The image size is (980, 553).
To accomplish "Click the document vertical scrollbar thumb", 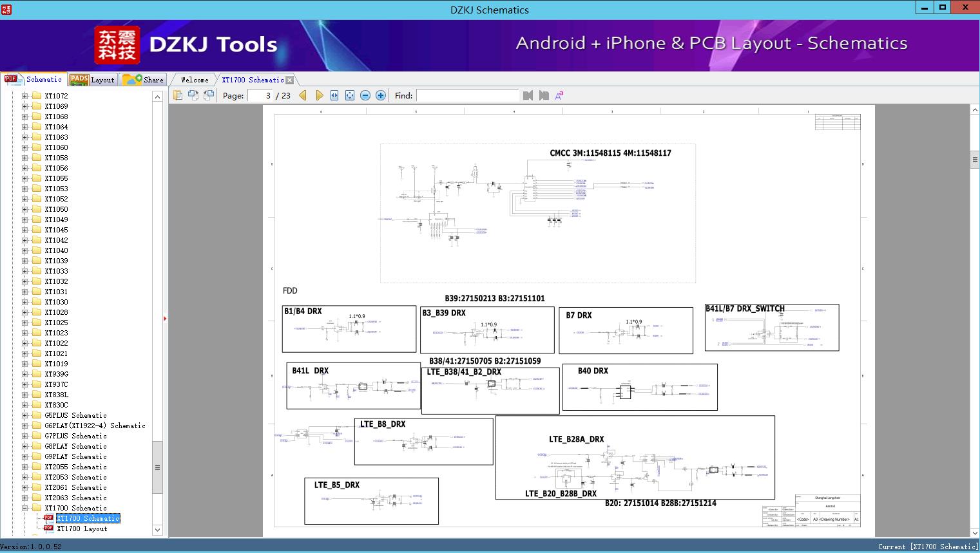I will coord(975,159).
